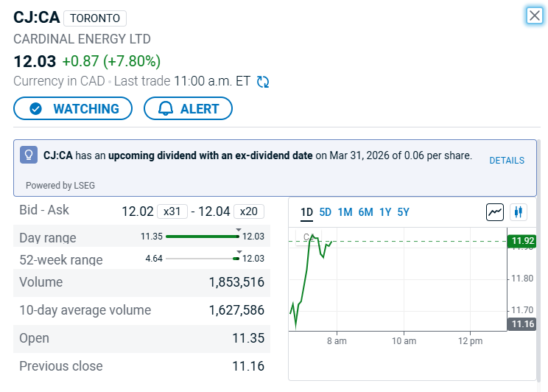Click the 8 am axis label

click(x=337, y=341)
